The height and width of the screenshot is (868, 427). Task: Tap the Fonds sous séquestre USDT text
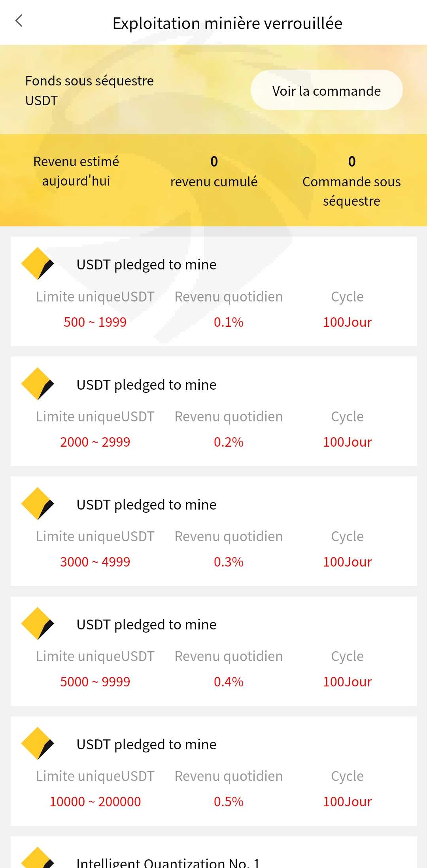[89, 90]
